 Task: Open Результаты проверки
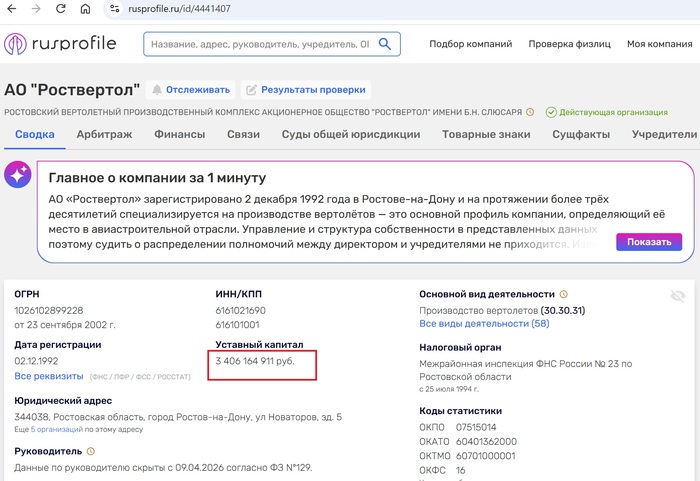click(x=306, y=90)
